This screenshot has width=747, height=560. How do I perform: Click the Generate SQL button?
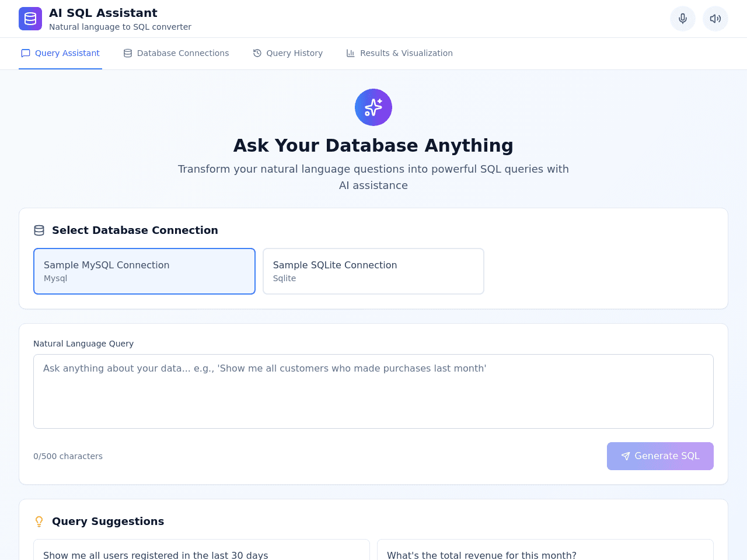click(x=660, y=456)
